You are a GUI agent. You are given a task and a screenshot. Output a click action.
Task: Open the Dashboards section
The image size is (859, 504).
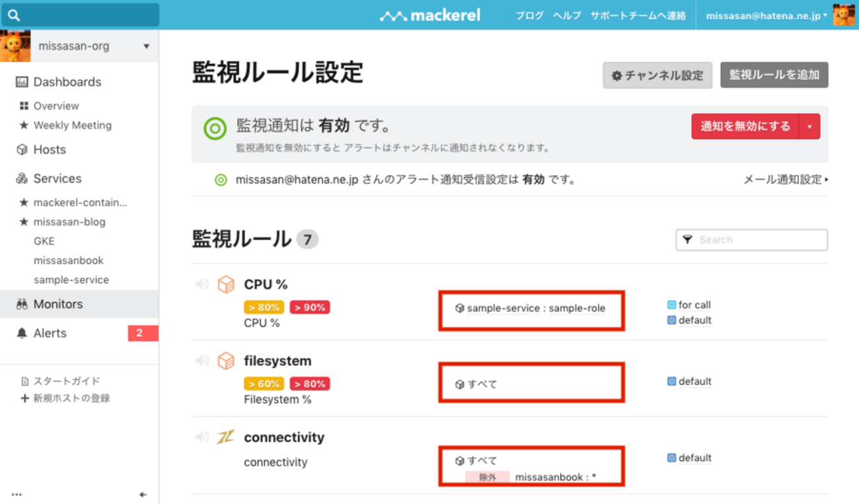tap(67, 82)
